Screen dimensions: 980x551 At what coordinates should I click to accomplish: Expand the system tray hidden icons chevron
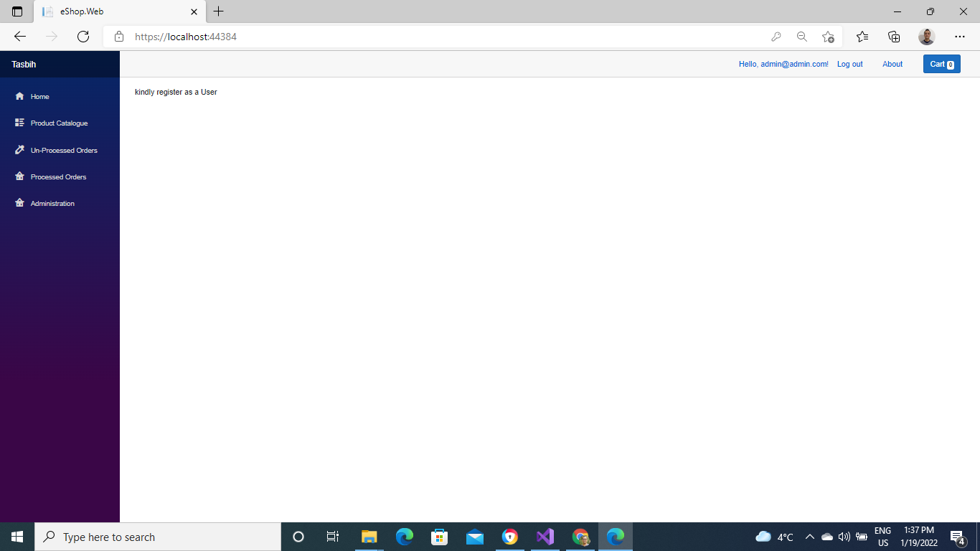click(809, 537)
